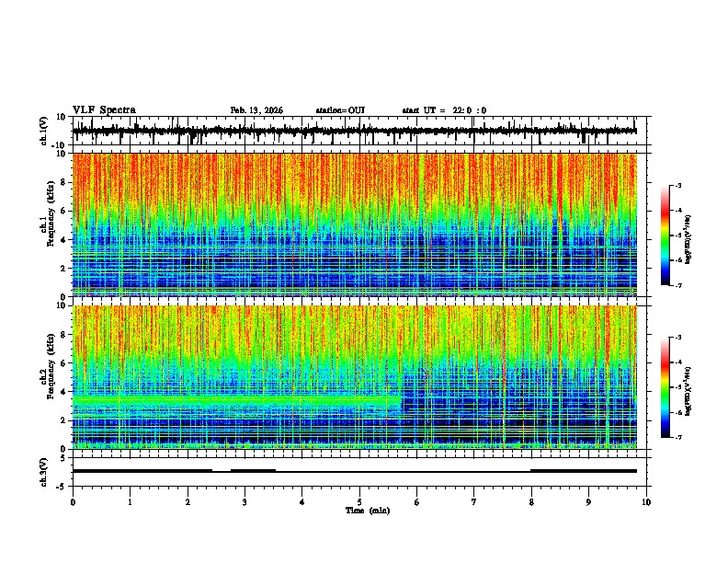The width and height of the screenshot is (728, 563).
Task: Click the ch.1 spectrogram color scale bar
Action: click(x=665, y=236)
